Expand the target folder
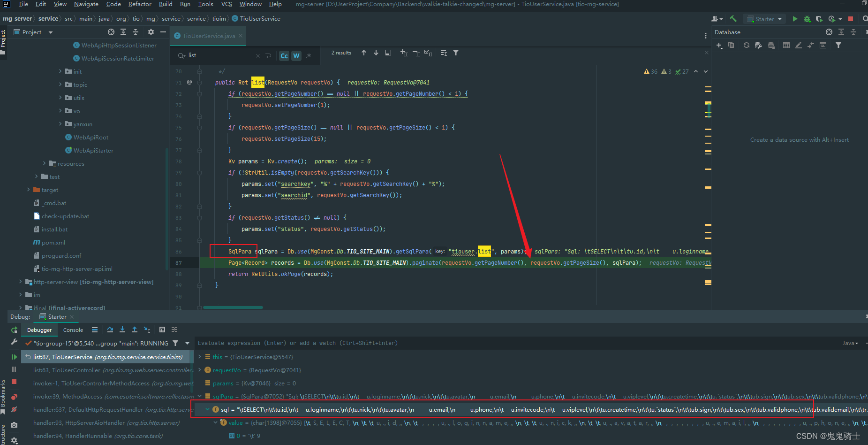Screen dimensions: 868x445 (29, 190)
